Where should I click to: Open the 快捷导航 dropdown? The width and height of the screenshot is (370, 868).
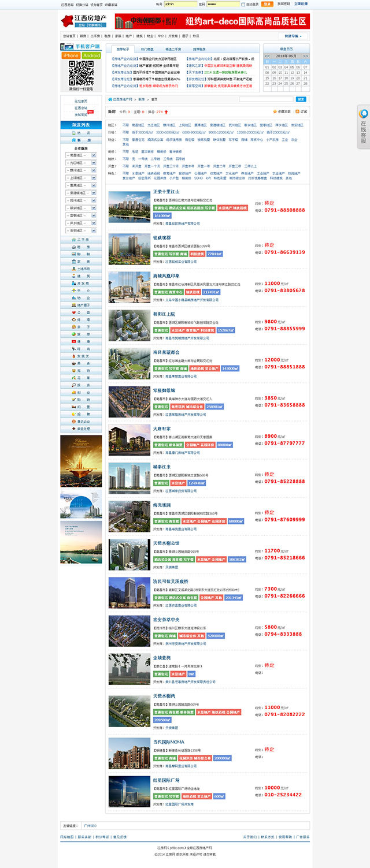(x=293, y=36)
